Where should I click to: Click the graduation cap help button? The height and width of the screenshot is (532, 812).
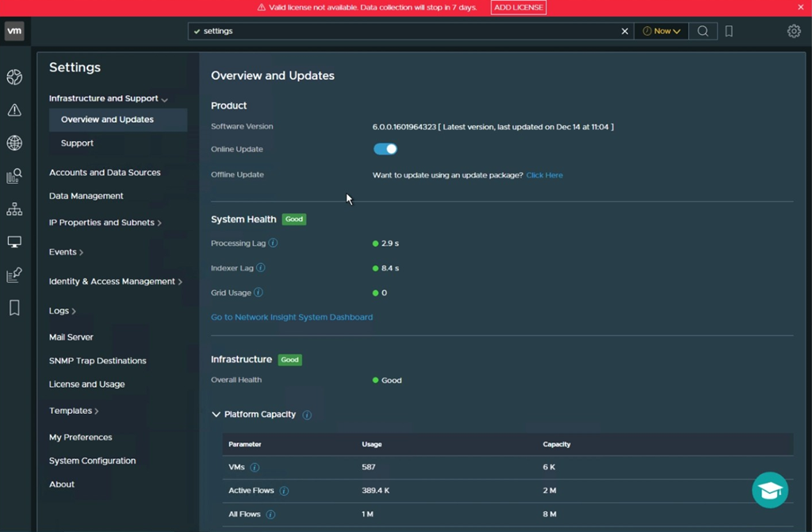coord(770,490)
